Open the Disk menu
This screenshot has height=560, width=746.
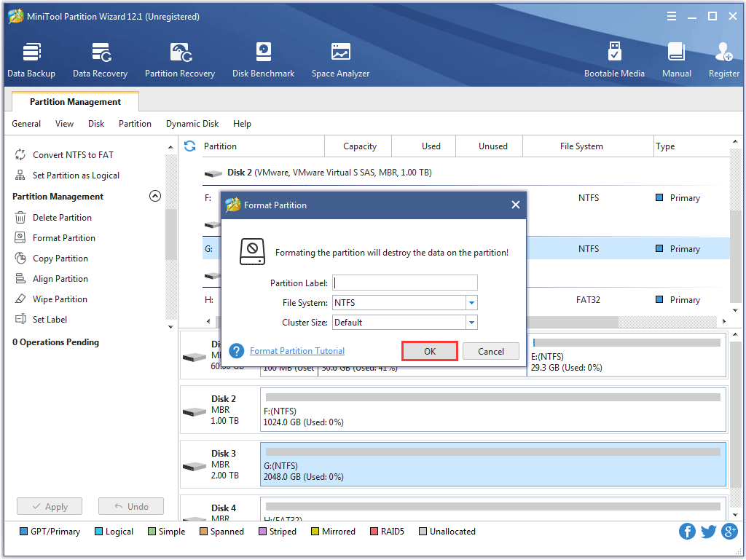tap(96, 124)
